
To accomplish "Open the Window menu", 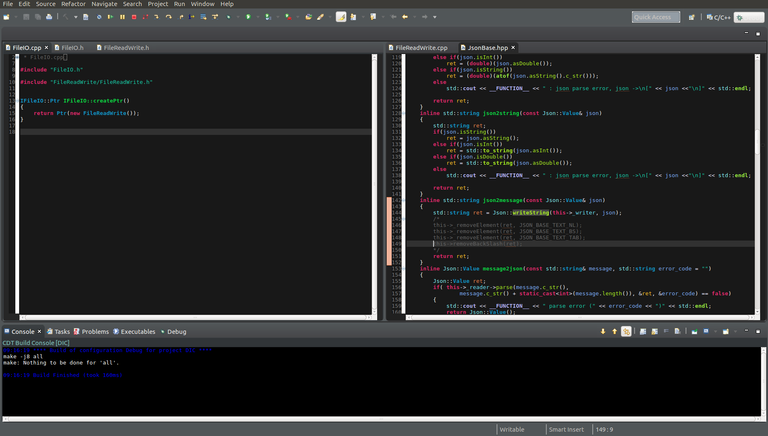I will click(x=202, y=4).
